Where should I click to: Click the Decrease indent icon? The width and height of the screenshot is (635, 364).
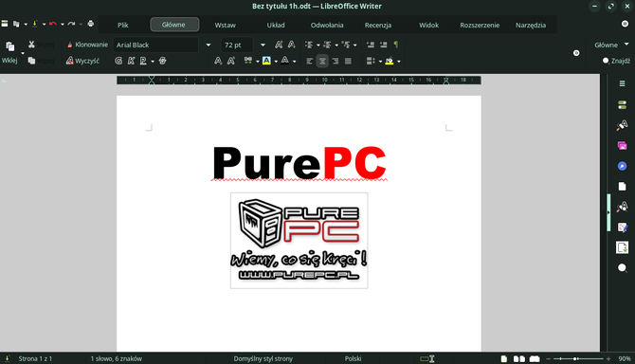[x=383, y=45]
